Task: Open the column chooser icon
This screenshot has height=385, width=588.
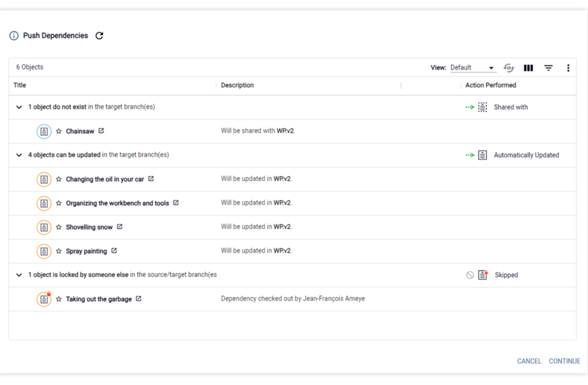Action: [x=529, y=68]
